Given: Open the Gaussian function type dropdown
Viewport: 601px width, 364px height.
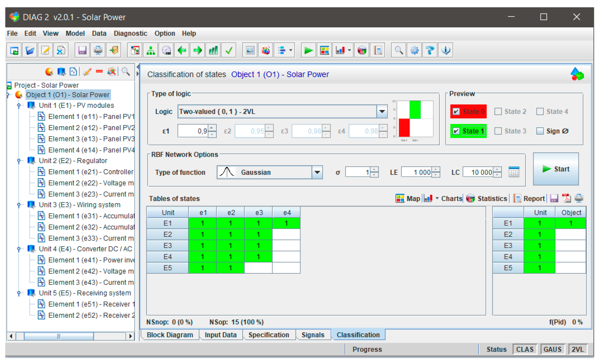Looking at the screenshot, I should 317,172.
